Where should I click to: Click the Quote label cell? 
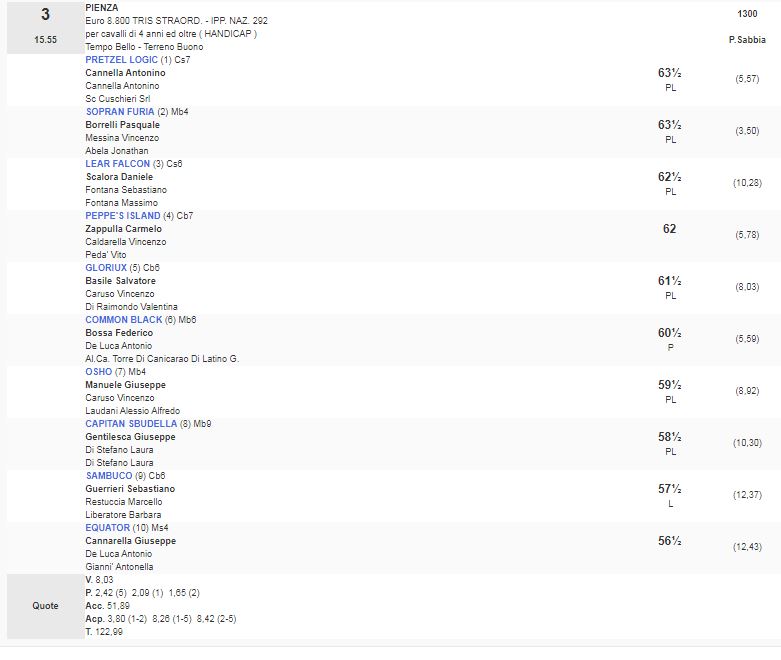coord(44,605)
